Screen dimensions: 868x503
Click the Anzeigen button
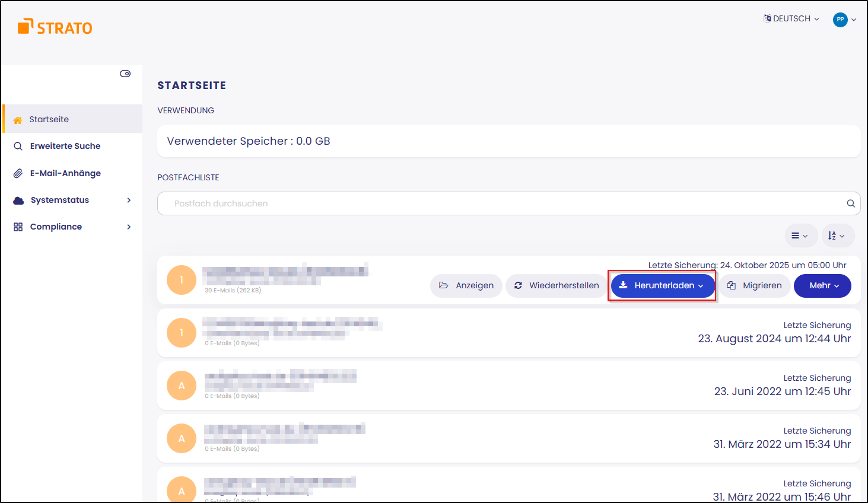point(466,285)
